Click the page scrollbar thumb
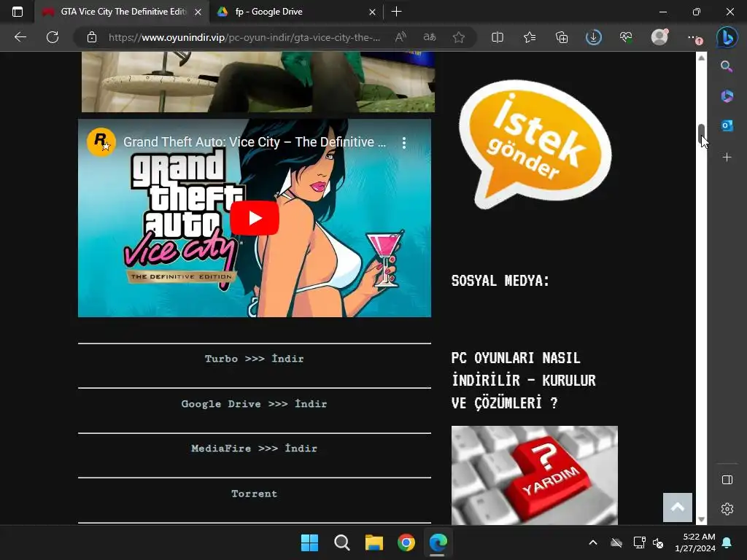Screen dimensions: 747x560 [x=701, y=134]
